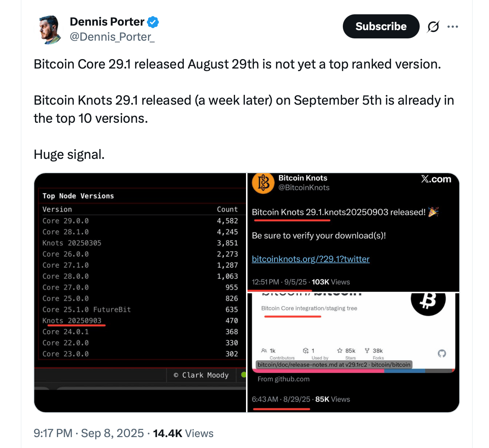The width and height of the screenshot is (489, 448).
Task: Click the 9:17 PM Sep 8, 2025 timestamp
Action: click(x=89, y=433)
